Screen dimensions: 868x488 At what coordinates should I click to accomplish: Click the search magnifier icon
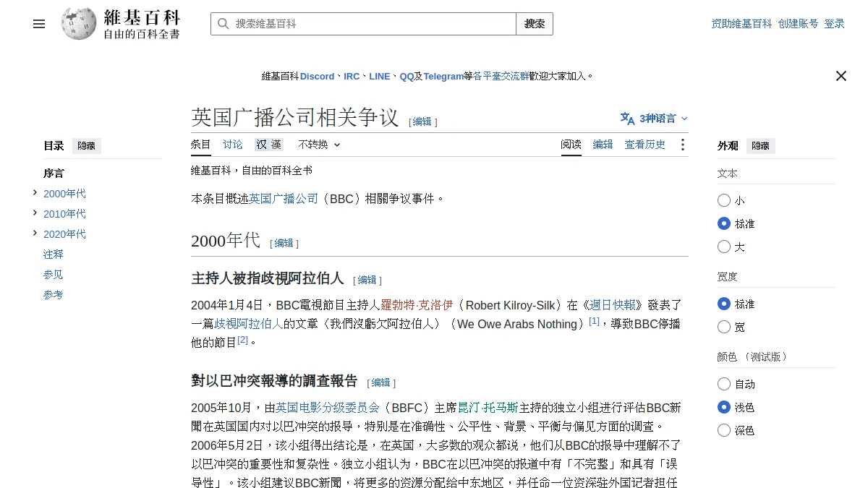click(223, 24)
